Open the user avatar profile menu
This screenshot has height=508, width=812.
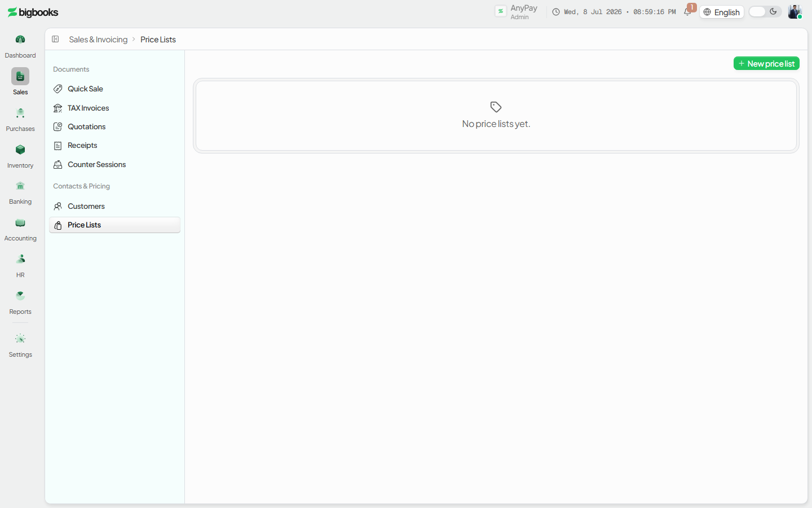pyautogui.click(x=795, y=12)
